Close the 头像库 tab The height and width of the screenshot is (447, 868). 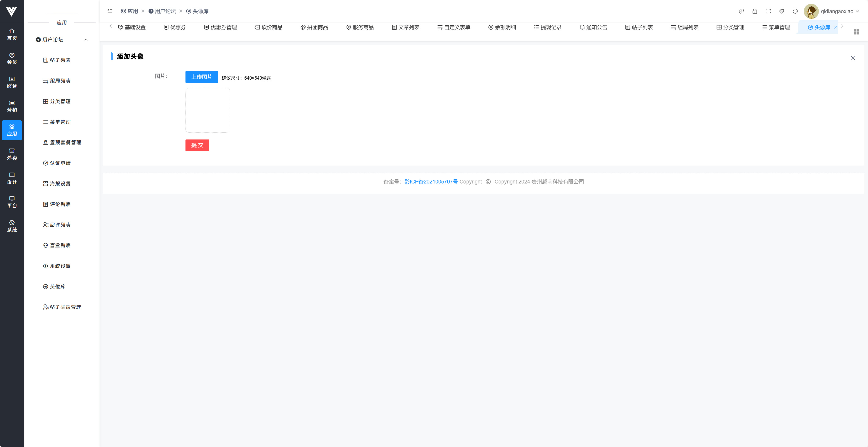835,27
